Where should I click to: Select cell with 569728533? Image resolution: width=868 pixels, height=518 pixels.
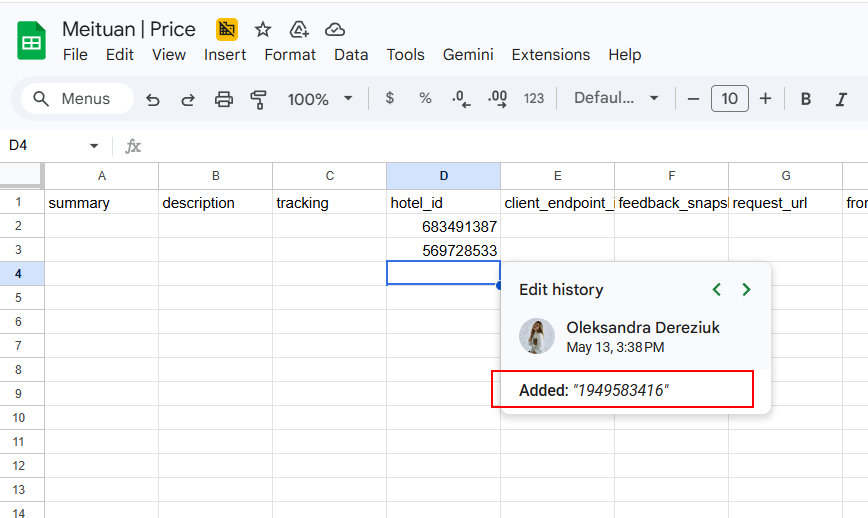tap(443, 250)
